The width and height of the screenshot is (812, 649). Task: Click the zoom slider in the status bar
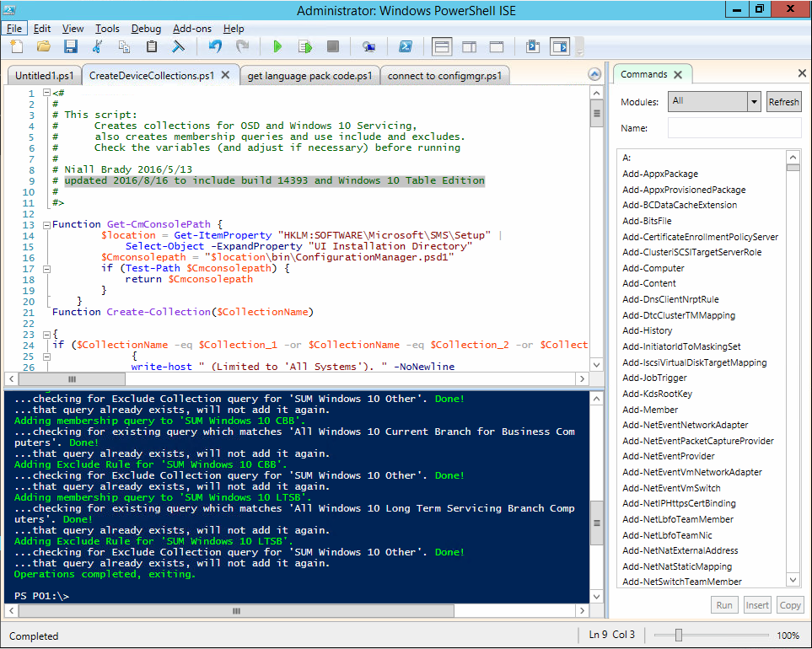679,635
